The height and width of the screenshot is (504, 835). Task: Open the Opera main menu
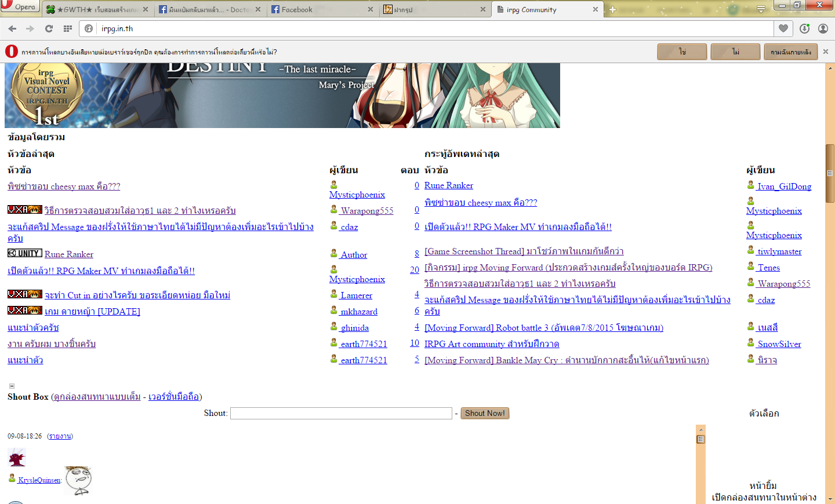(x=19, y=7)
